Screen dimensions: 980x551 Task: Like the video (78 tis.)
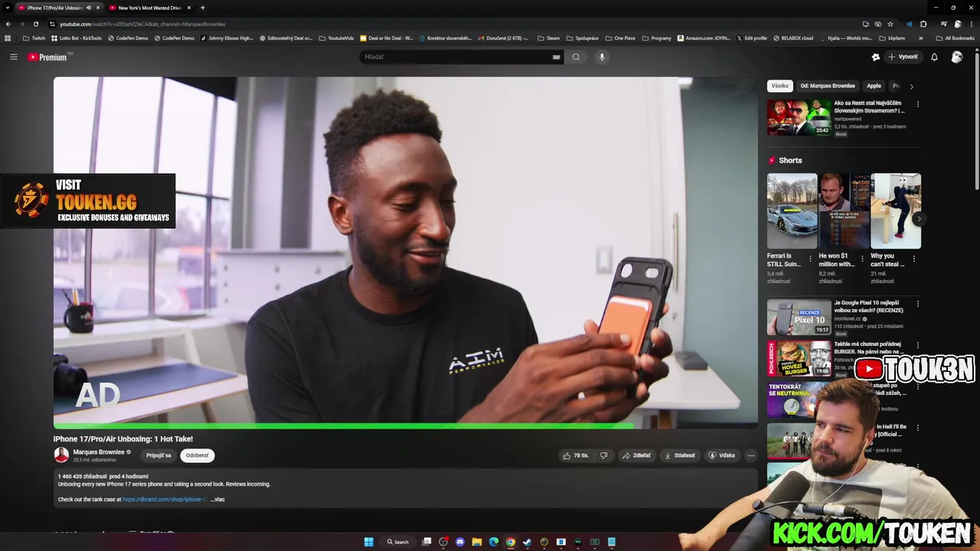pyautogui.click(x=576, y=455)
